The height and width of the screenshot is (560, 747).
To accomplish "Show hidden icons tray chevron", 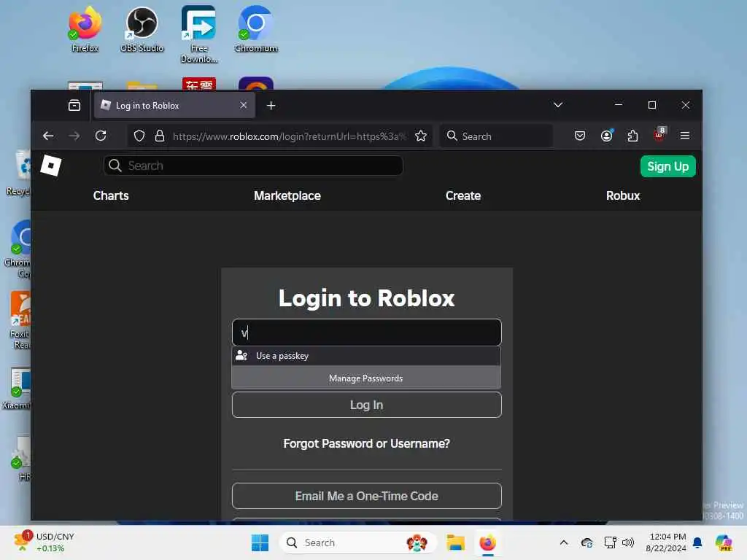I will tap(564, 542).
